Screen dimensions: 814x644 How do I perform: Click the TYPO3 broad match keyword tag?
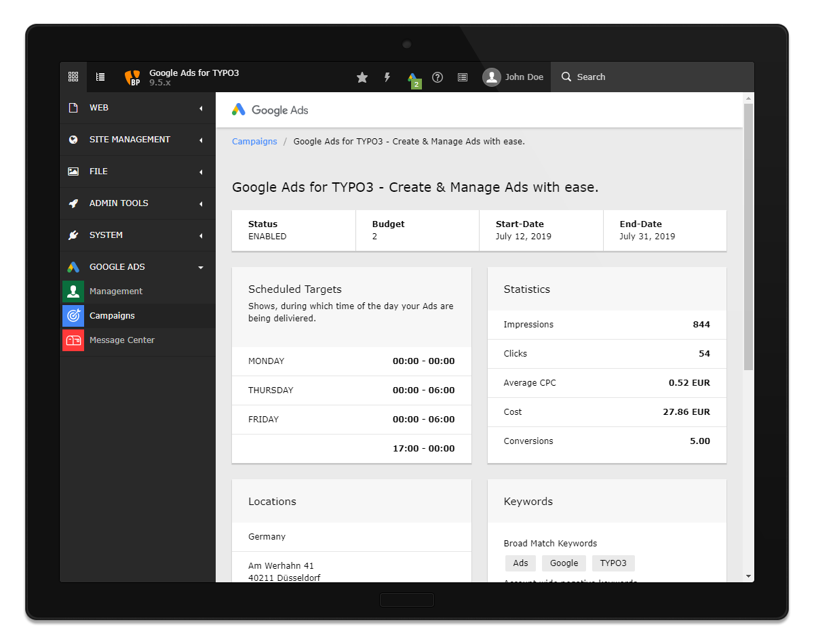coord(613,563)
